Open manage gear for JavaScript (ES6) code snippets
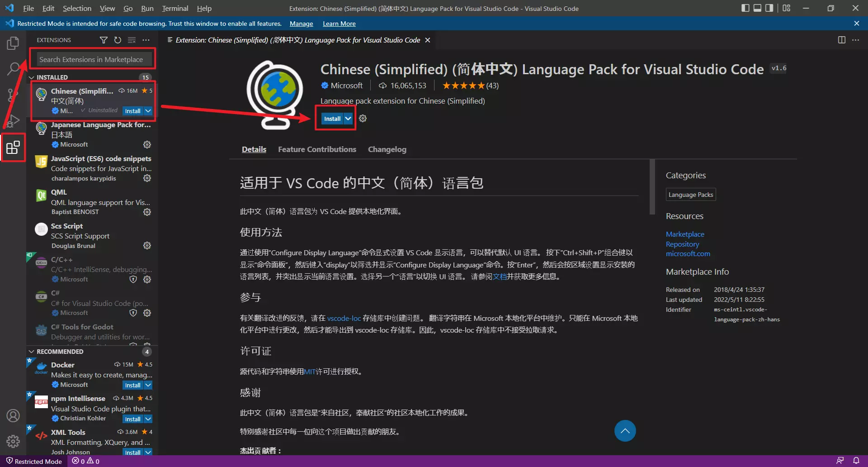This screenshot has width=868, height=467. (147, 178)
